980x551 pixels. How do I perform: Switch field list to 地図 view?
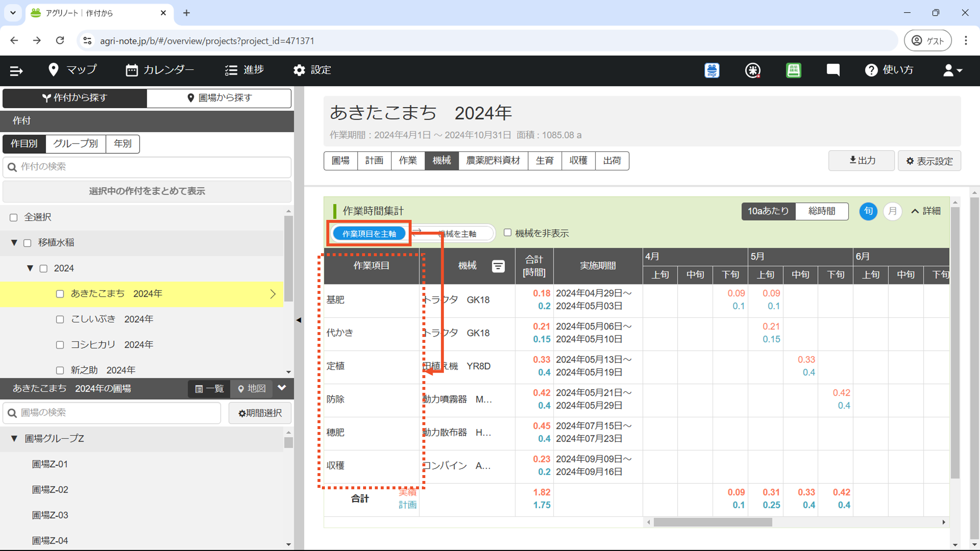251,389
